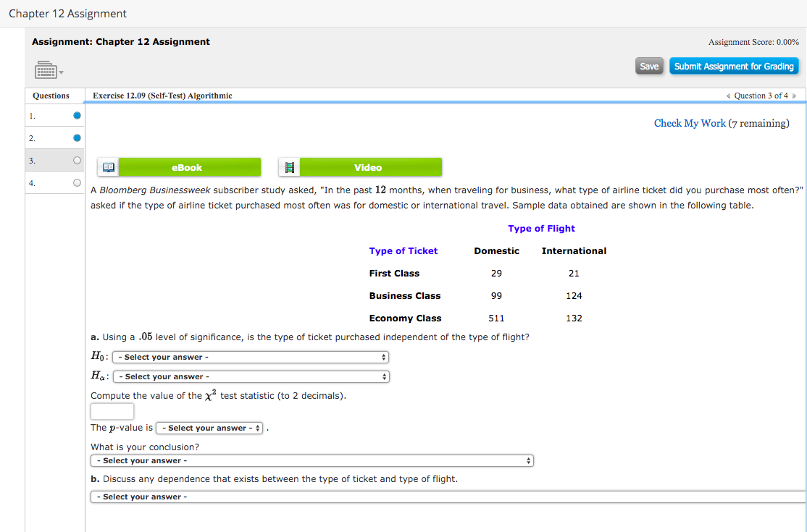Viewport: 807px width, 532px height.
Task: Open question 1 in the Questions list
Action: (x=54, y=116)
